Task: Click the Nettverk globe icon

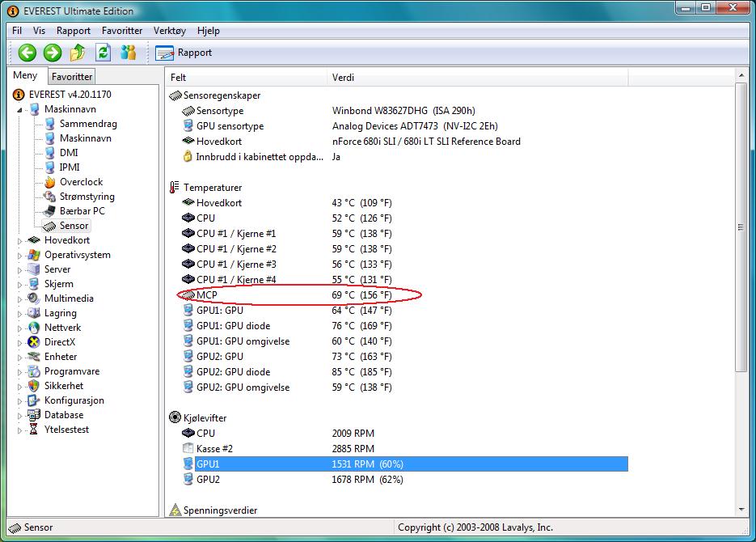Action: tap(34, 328)
